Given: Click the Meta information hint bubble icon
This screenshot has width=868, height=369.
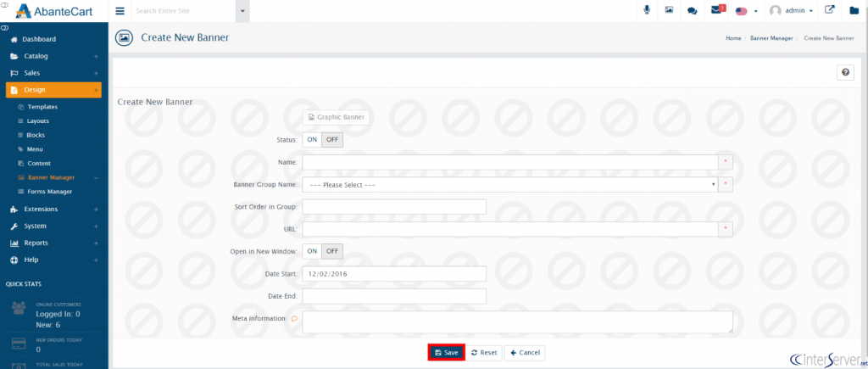Looking at the screenshot, I should click(294, 319).
